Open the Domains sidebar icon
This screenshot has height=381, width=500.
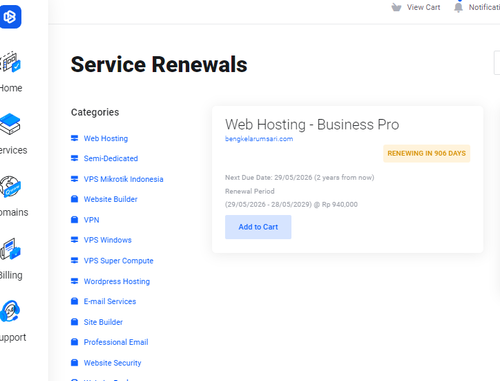click(x=10, y=186)
